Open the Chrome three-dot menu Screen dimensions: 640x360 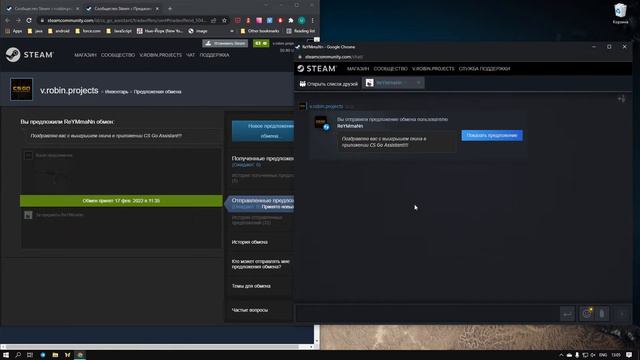312,20
